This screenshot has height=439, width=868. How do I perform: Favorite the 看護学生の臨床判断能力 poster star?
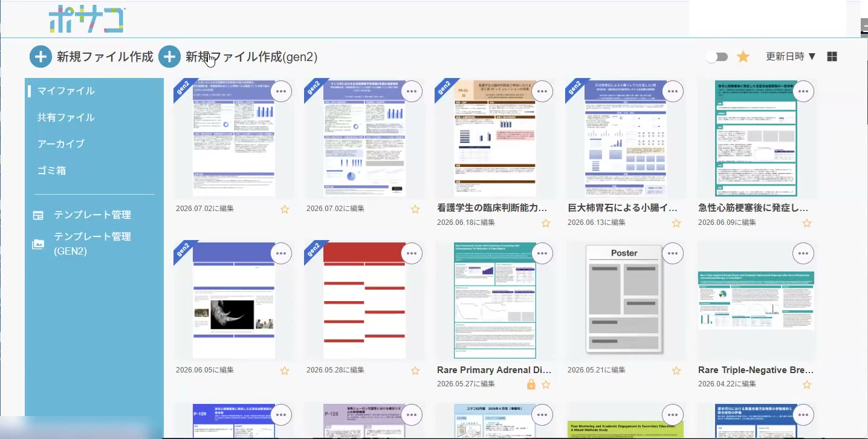(x=546, y=223)
